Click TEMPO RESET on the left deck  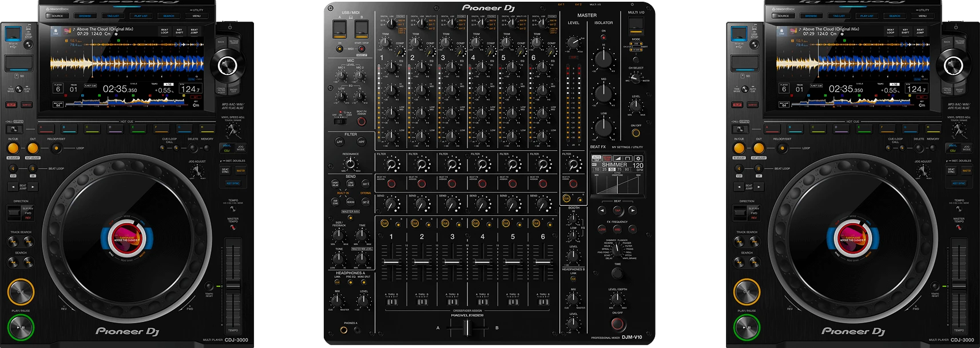pyautogui.click(x=209, y=286)
